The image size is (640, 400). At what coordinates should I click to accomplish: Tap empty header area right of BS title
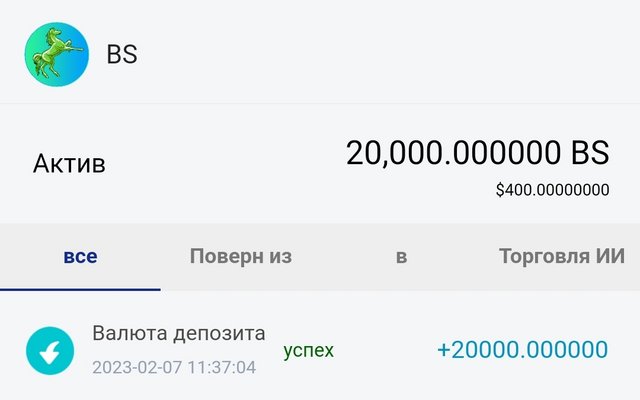[x=388, y=54]
